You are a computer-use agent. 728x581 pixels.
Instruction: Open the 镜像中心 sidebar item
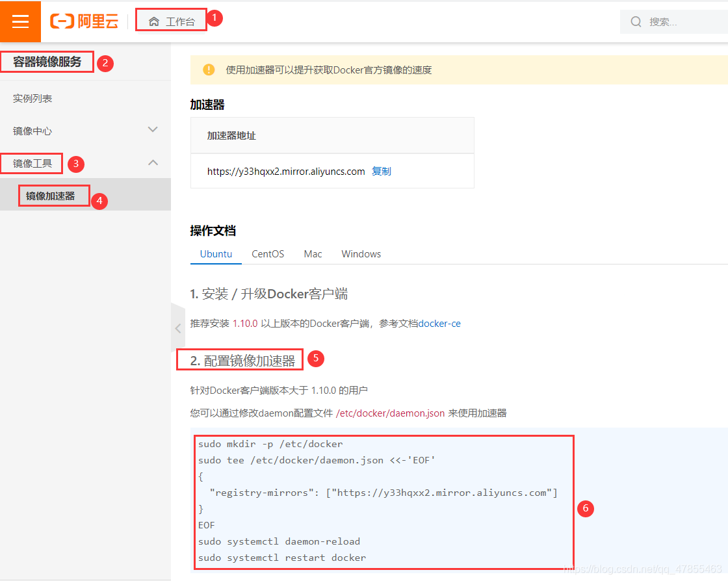[x=32, y=131]
